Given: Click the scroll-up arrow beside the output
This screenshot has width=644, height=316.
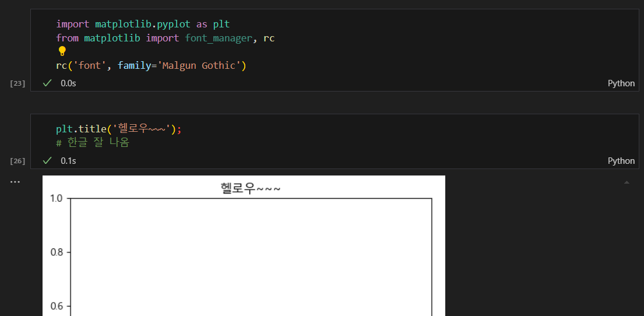Looking at the screenshot, I should click(627, 182).
